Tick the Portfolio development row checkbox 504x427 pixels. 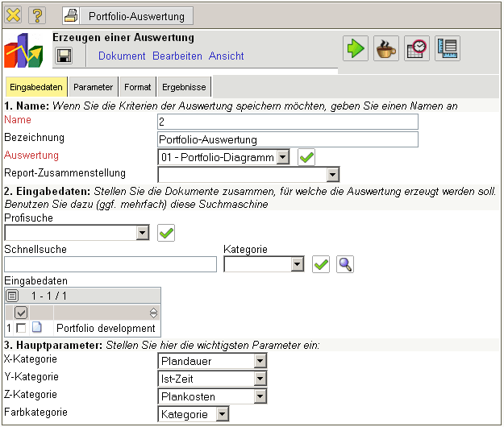21,328
